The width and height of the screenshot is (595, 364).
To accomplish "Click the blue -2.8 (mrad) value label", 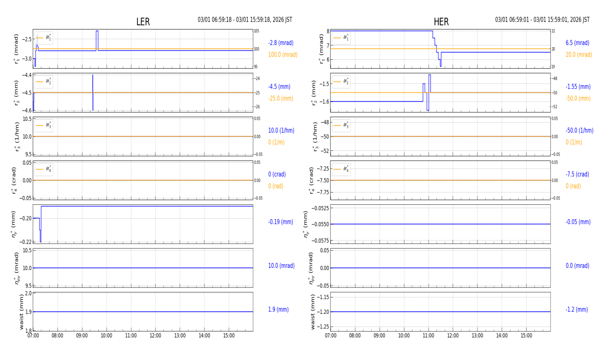I will coord(281,43).
